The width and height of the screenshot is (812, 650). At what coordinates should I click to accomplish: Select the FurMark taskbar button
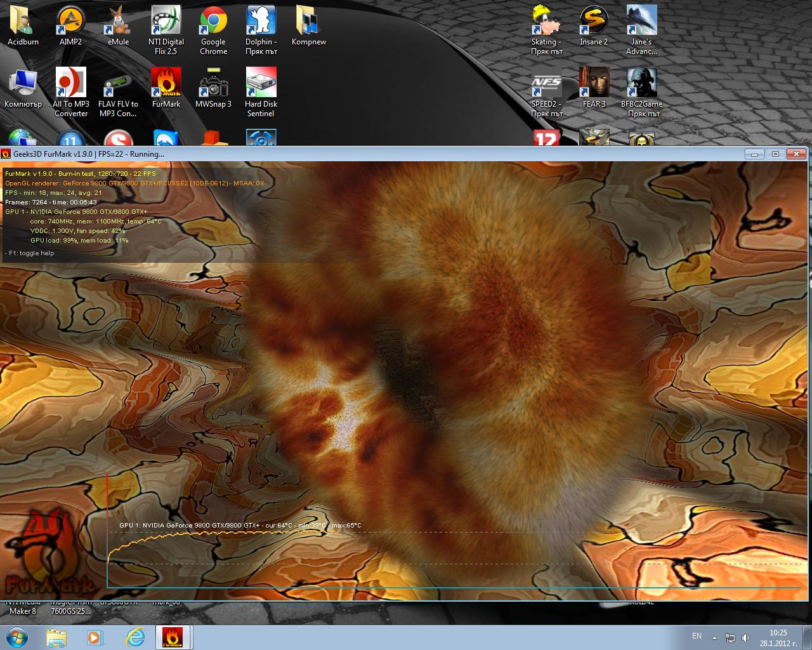(x=173, y=637)
